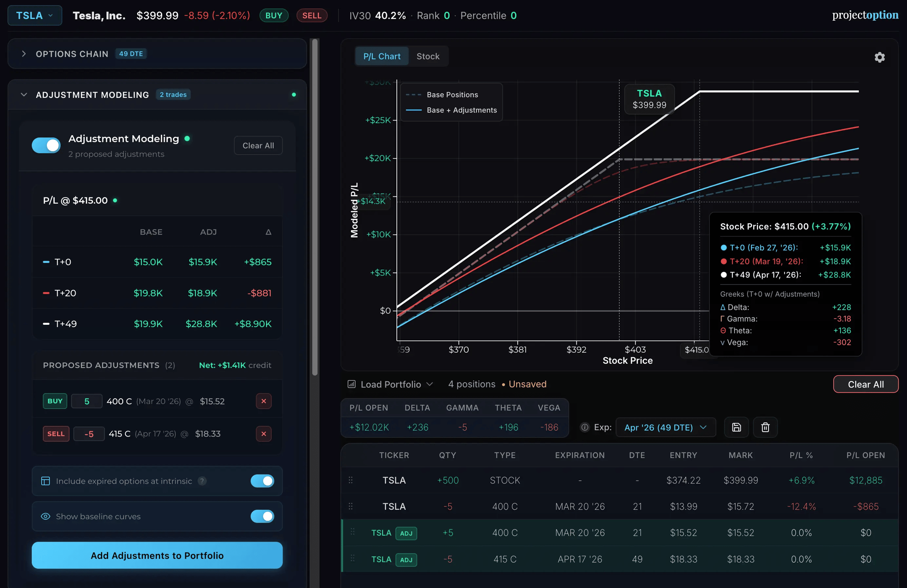
Task: Open the TSLA ticker dropdown
Action: [35, 15]
